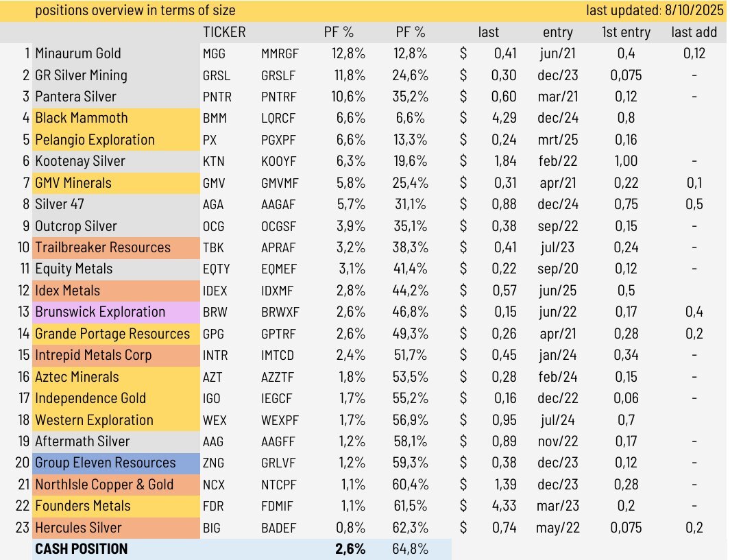Click the 'last add' column header
The image size is (730, 560).
click(694, 32)
